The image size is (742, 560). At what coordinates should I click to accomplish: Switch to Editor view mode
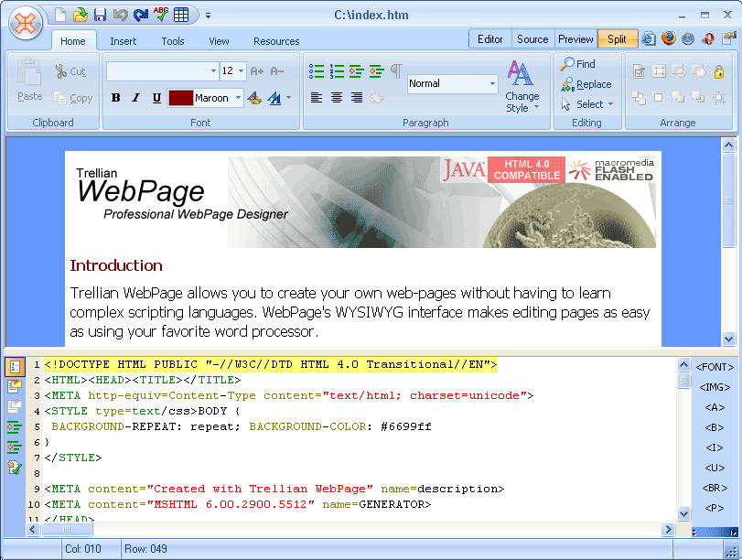pyautogui.click(x=489, y=38)
